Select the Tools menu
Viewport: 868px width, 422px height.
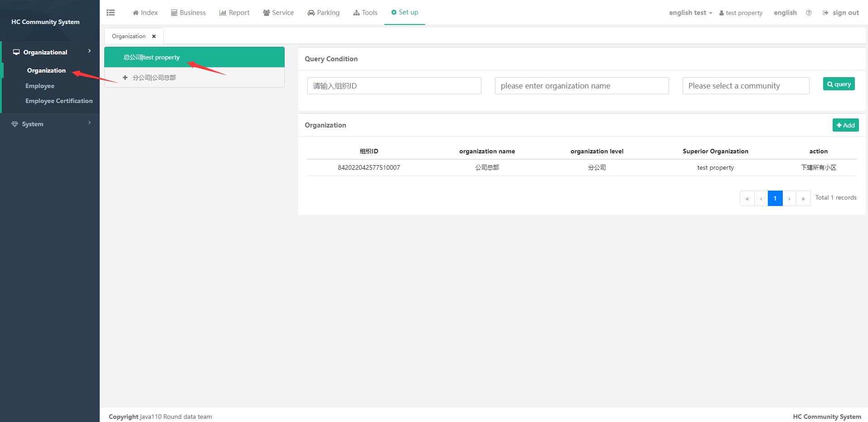pos(365,13)
